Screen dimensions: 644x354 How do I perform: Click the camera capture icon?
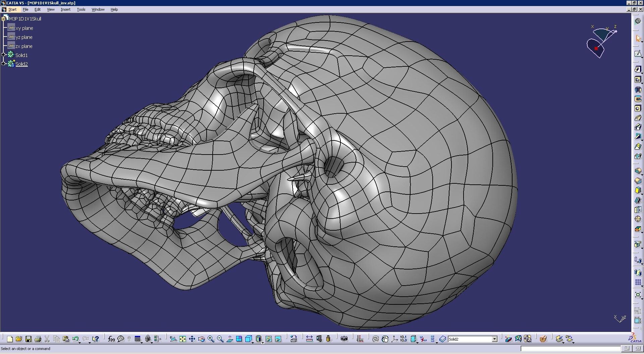point(344,339)
